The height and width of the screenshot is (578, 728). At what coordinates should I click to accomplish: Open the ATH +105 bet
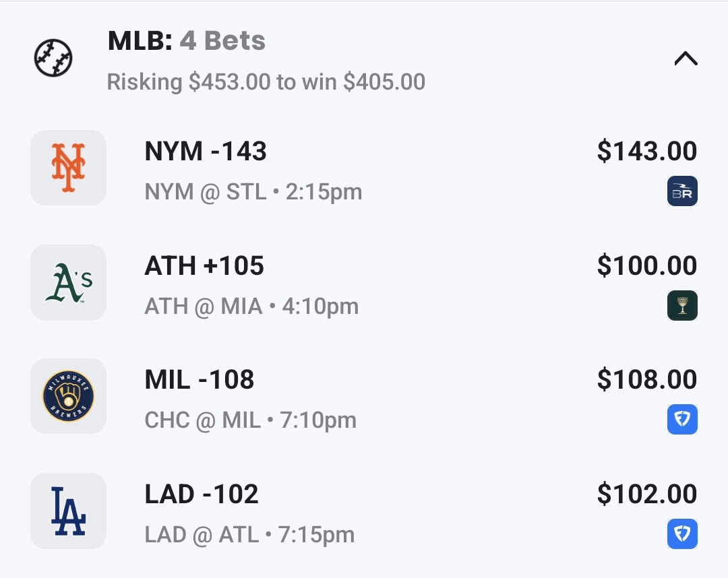pyautogui.click(x=204, y=266)
